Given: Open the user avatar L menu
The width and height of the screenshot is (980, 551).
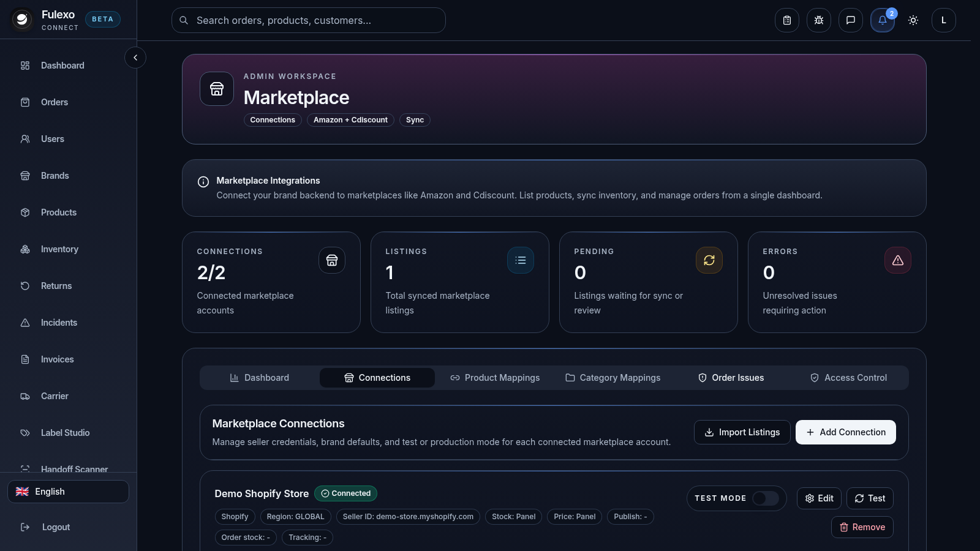Looking at the screenshot, I should [x=944, y=20].
